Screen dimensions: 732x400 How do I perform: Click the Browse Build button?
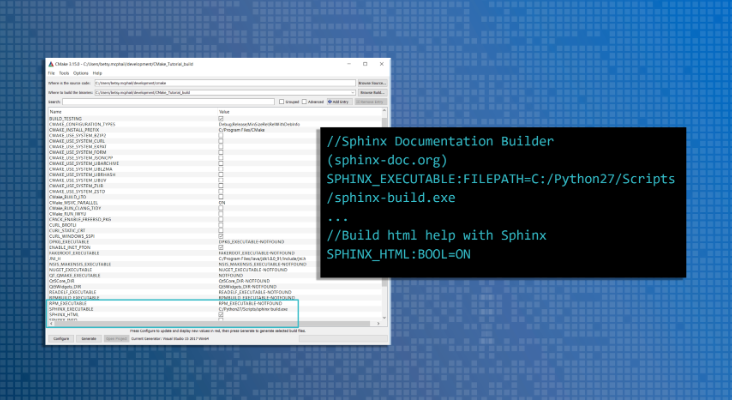tap(372, 92)
